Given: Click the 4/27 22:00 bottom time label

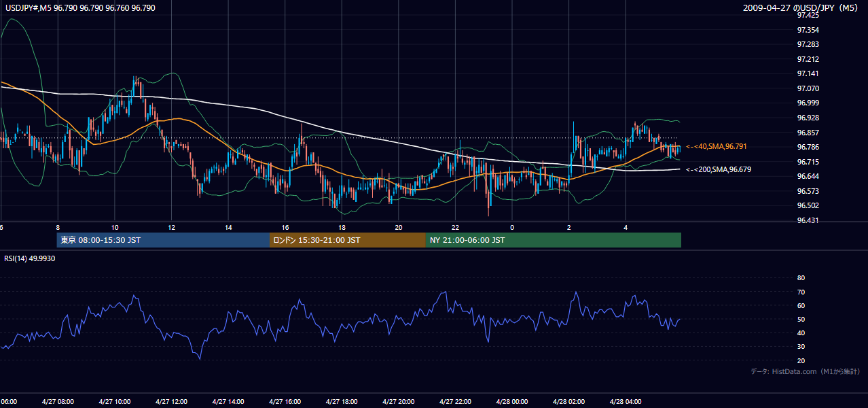Looking at the screenshot, I should pyautogui.click(x=455, y=402).
